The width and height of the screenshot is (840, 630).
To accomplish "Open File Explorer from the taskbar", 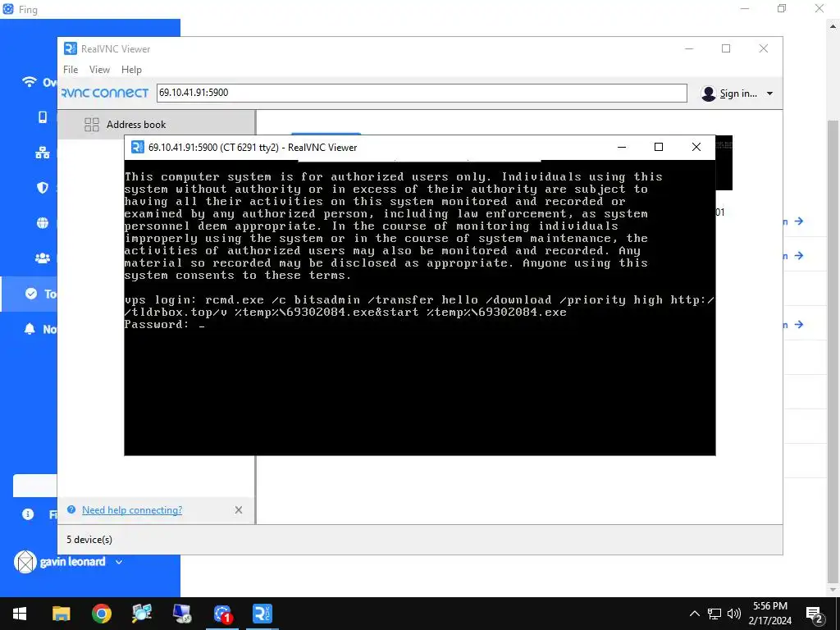I will pos(61,614).
